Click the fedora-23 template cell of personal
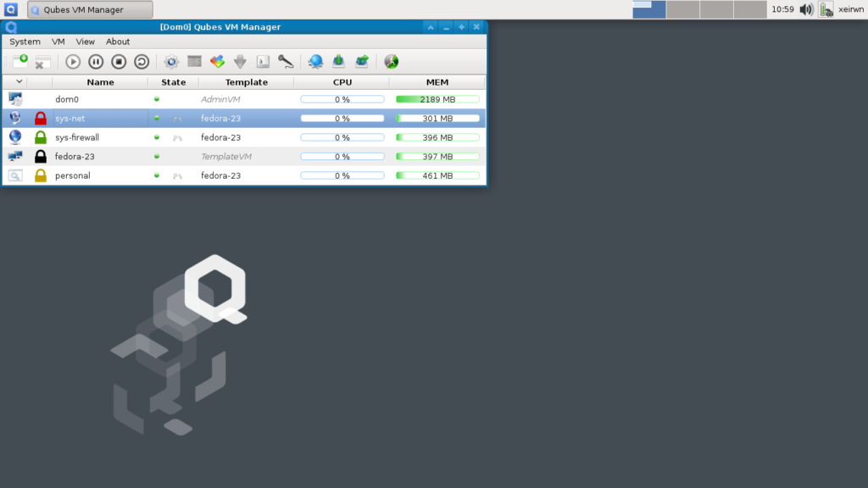The width and height of the screenshot is (868, 488). point(221,175)
